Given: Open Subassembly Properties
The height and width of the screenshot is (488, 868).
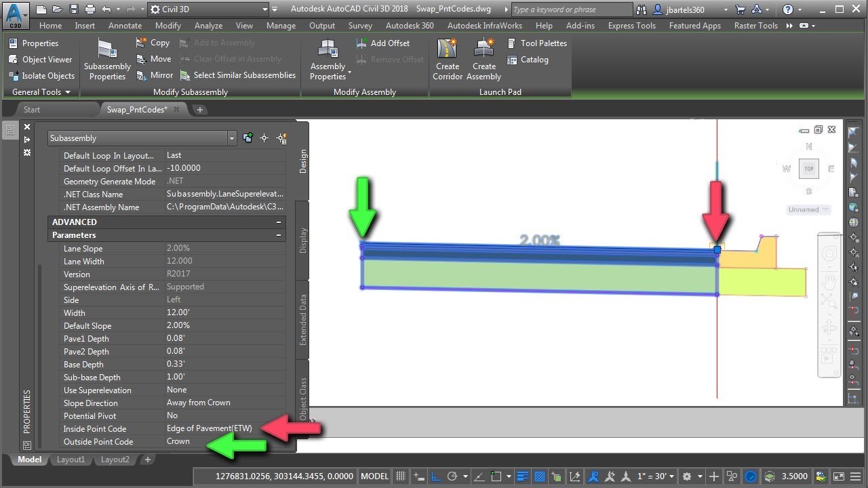Looking at the screenshot, I should pyautogui.click(x=107, y=60).
